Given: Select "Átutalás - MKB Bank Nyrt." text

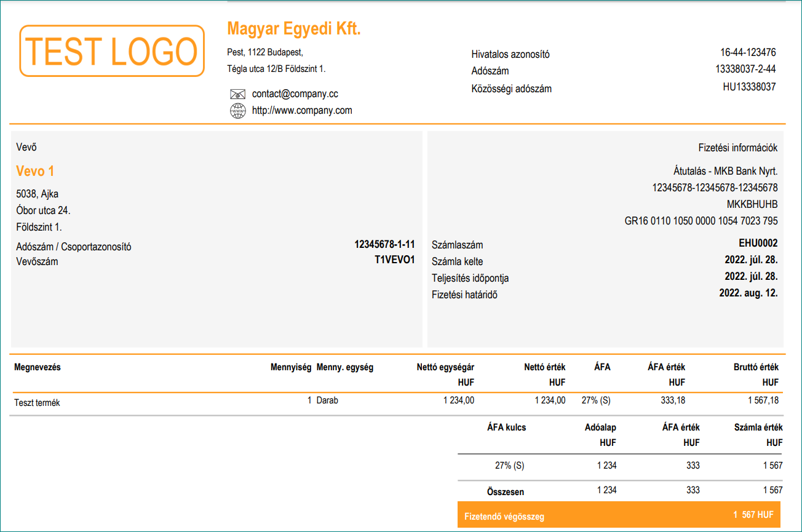Looking at the screenshot, I should [726, 171].
